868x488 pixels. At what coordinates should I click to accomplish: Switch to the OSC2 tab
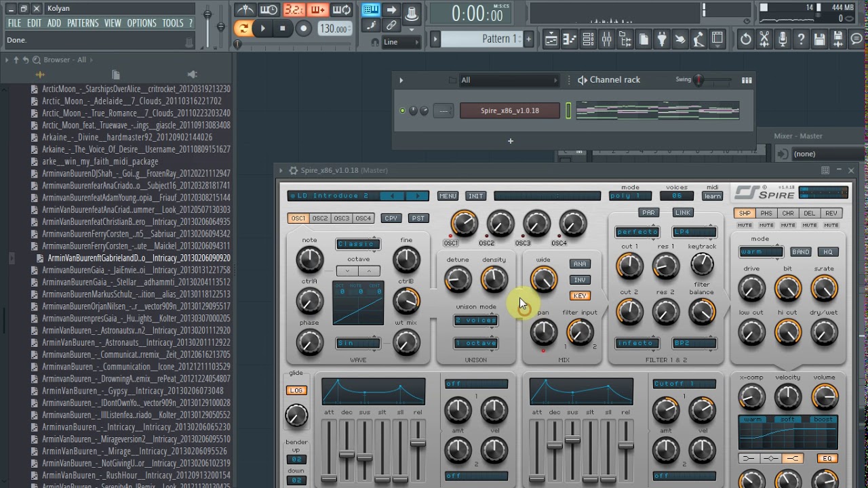[x=320, y=218]
